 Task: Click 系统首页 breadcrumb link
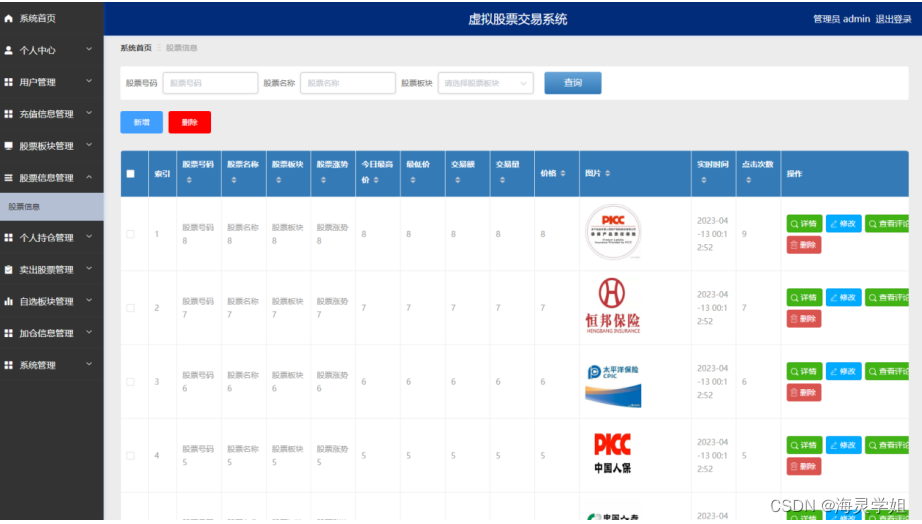point(136,48)
